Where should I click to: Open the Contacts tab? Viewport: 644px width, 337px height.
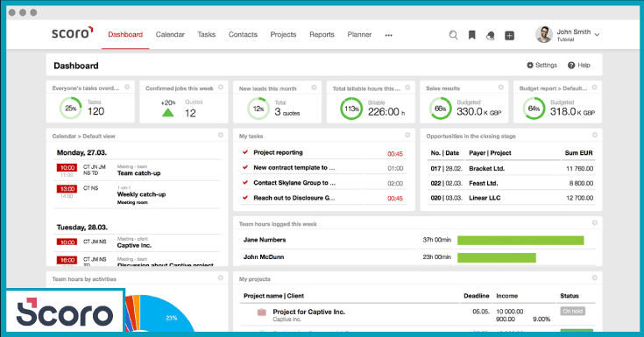(x=243, y=34)
